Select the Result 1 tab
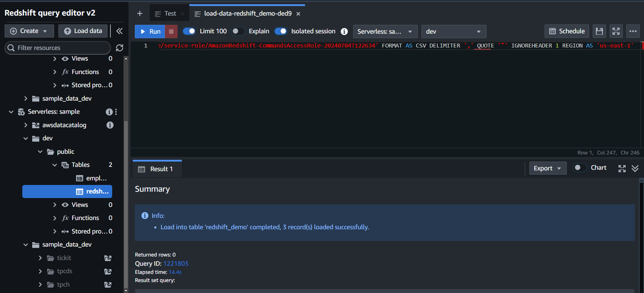This screenshot has width=644, height=293. [157, 169]
